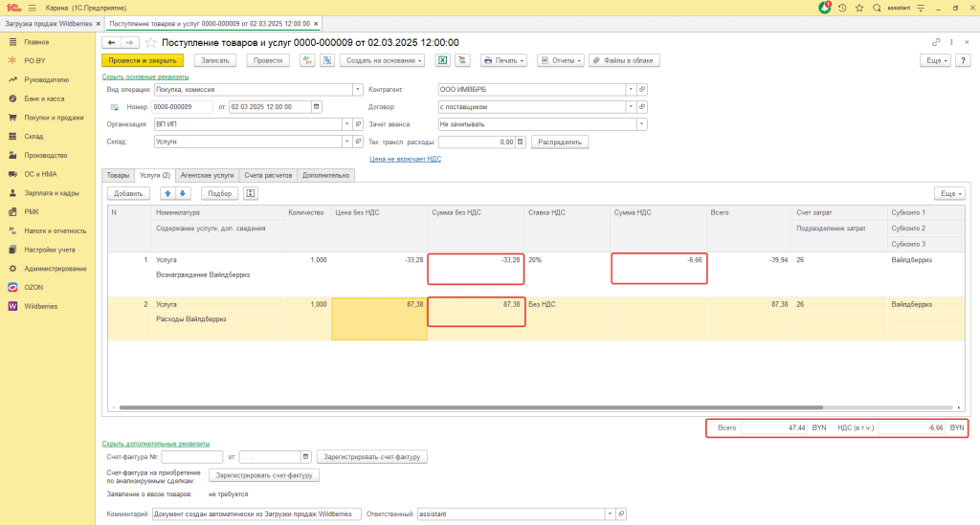Get link to document chain icon
The width and height of the screenshot is (980, 525).
tap(936, 42)
